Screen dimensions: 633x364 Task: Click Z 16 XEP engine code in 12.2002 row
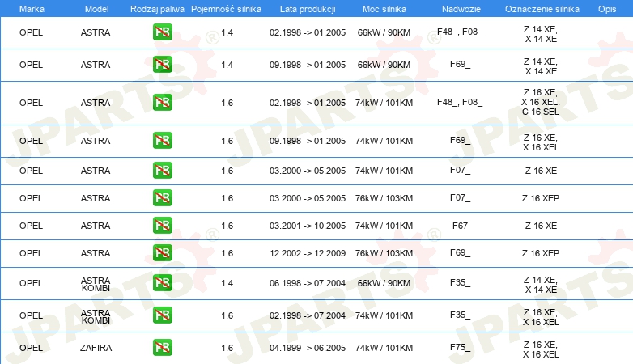coord(541,253)
